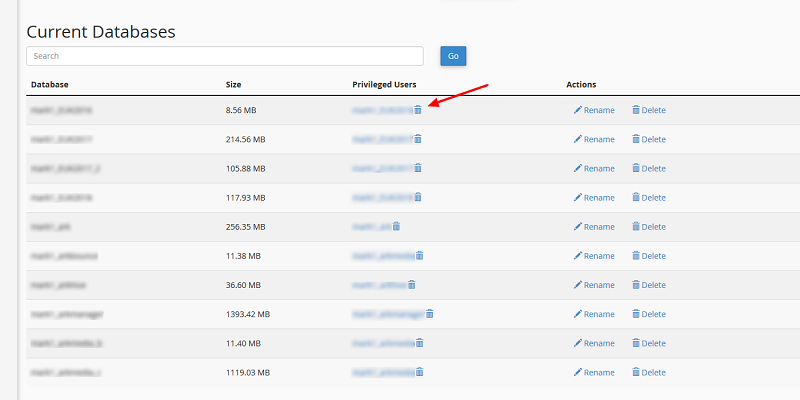800x400 pixels.
Task: Click user trash icon in the 256.35 MB row
Action: pyautogui.click(x=396, y=227)
